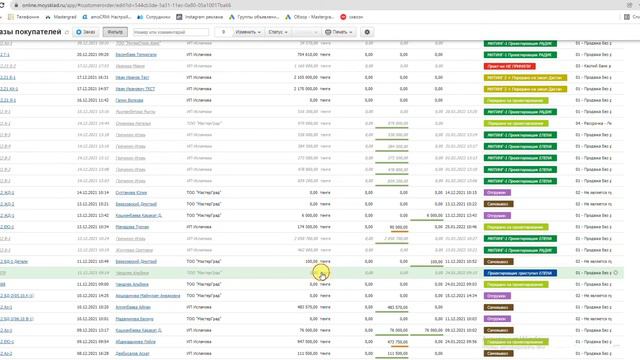Image resolution: width=640 pixels, height=360 pixels.
Task: Open the customer link dated 20.12.2021 09:28
Action: pyautogui.click(x=136, y=54)
